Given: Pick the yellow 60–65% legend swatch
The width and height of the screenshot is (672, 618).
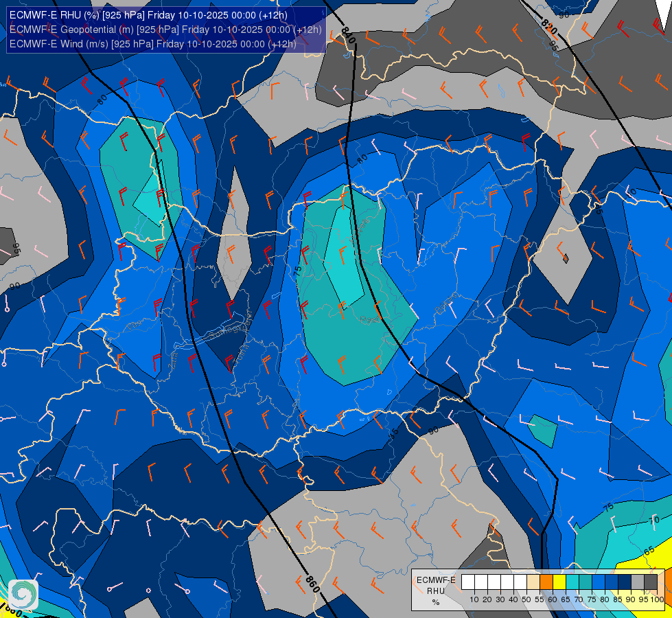Looking at the screenshot, I should 559,582.
